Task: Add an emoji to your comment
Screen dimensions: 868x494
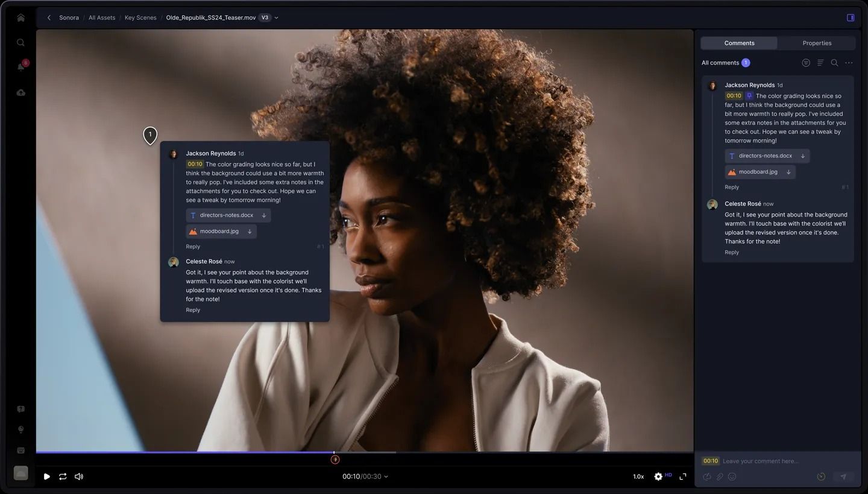Action: (732, 477)
